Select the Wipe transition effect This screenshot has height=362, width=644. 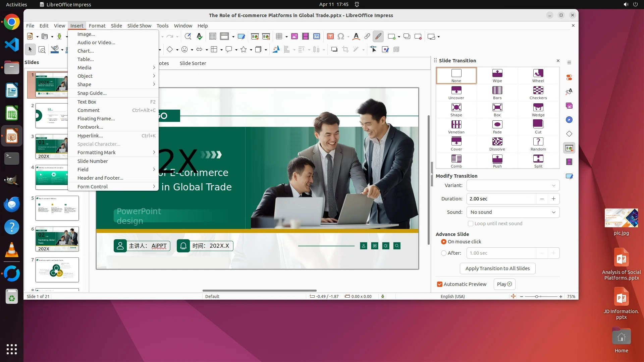[x=497, y=75]
